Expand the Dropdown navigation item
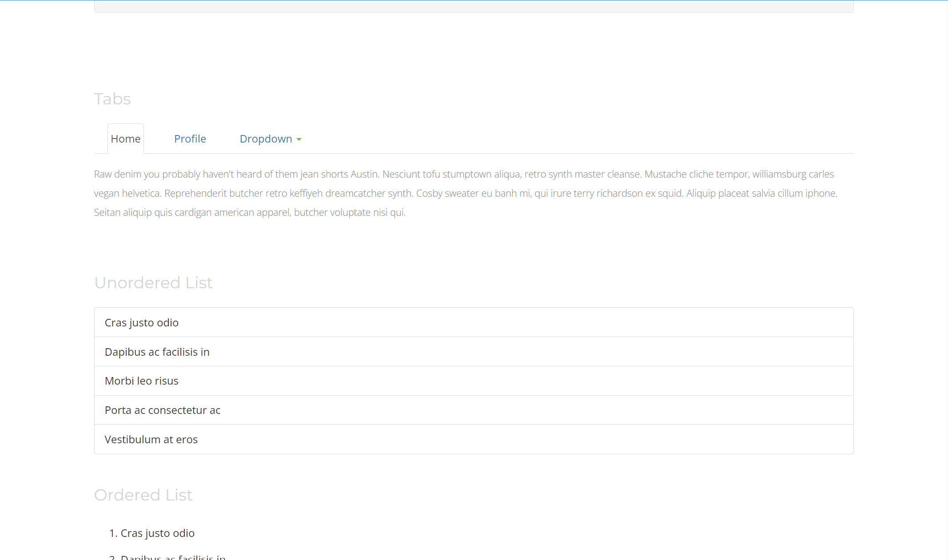This screenshot has width=948, height=560. point(267,139)
